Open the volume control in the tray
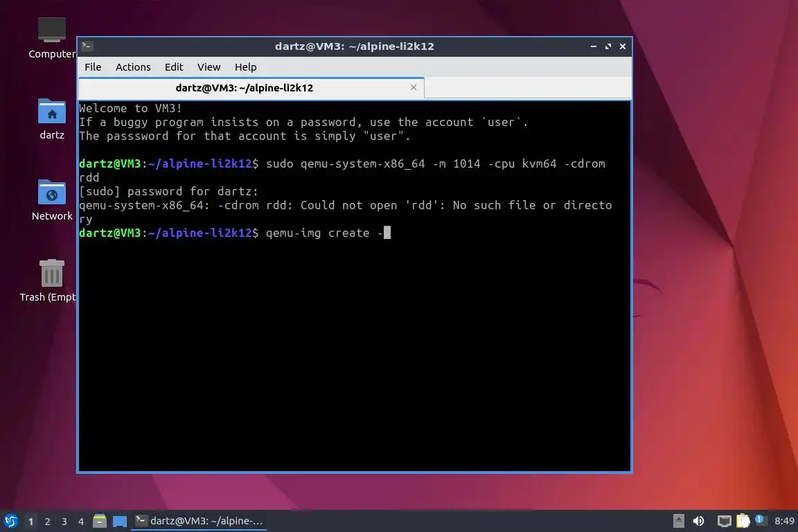 coord(699,521)
